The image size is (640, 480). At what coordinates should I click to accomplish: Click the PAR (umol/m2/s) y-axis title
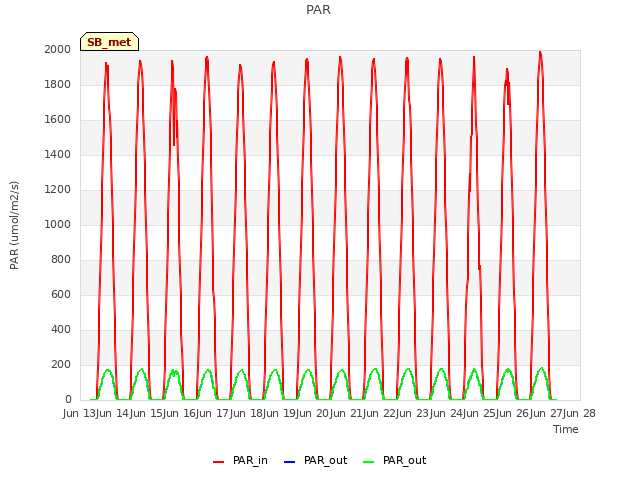coord(14,225)
